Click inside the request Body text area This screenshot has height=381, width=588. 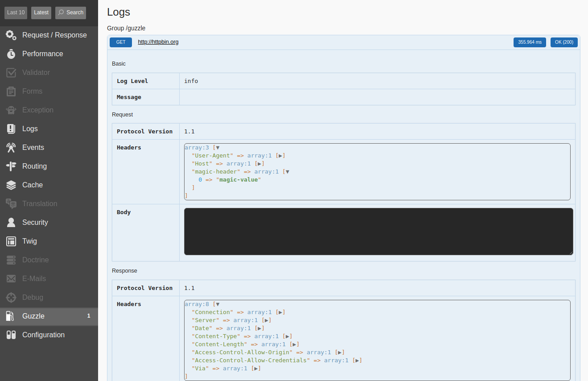pyautogui.click(x=378, y=232)
